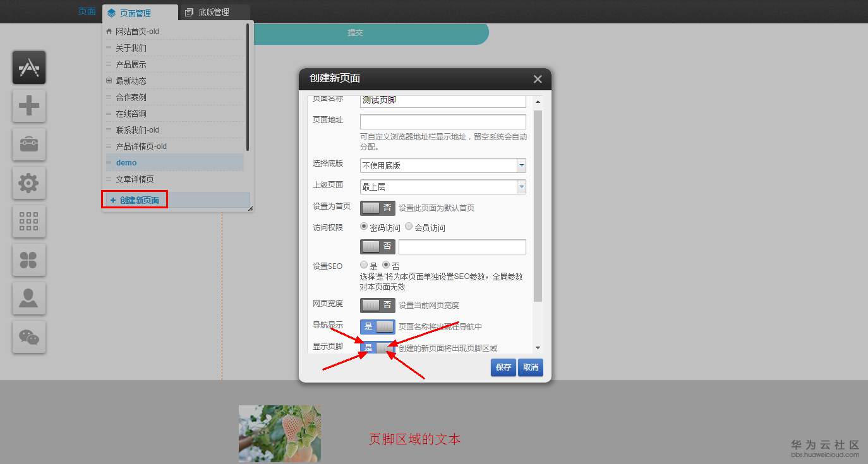Open the user profile sidebar icon

click(x=29, y=299)
